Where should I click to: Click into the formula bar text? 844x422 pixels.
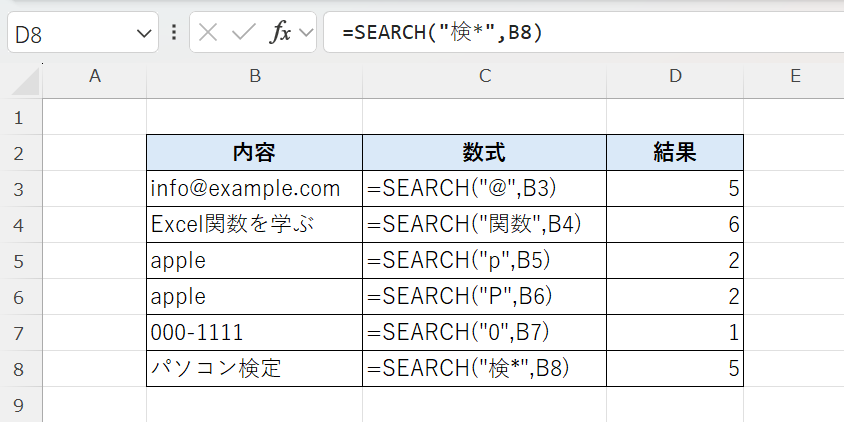[580, 32]
